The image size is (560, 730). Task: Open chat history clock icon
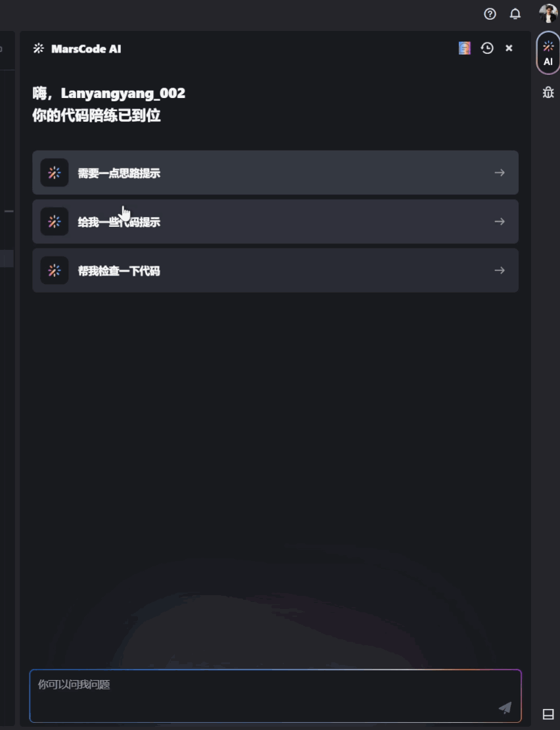pyautogui.click(x=487, y=48)
